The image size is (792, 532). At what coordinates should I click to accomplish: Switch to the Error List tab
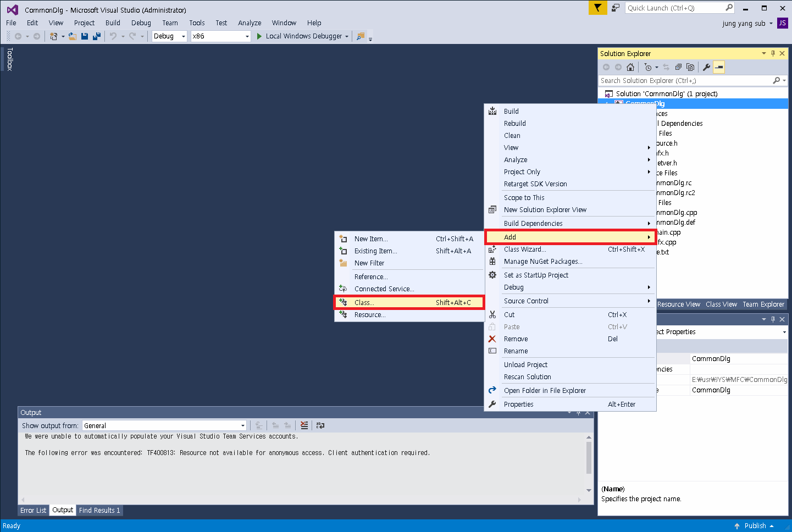pyautogui.click(x=34, y=511)
